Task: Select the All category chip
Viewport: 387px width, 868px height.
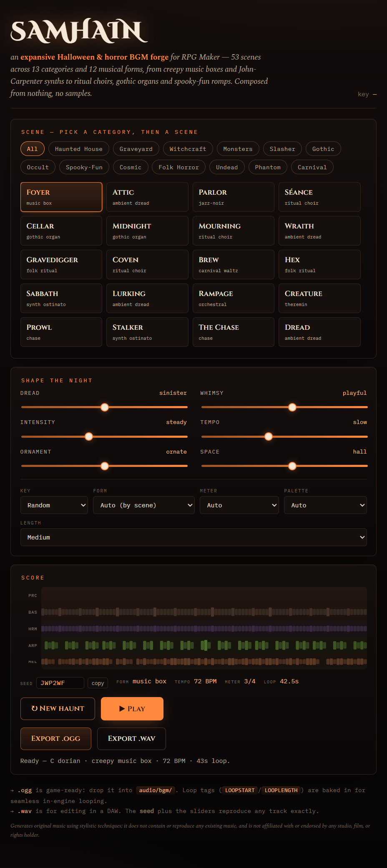Action: (x=32, y=149)
